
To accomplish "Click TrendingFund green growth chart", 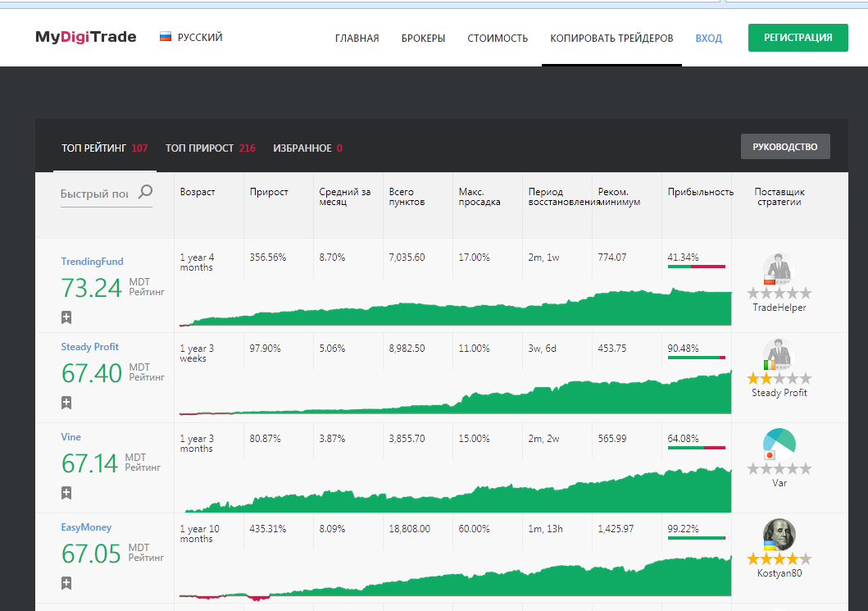I will (x=455, y=308).
